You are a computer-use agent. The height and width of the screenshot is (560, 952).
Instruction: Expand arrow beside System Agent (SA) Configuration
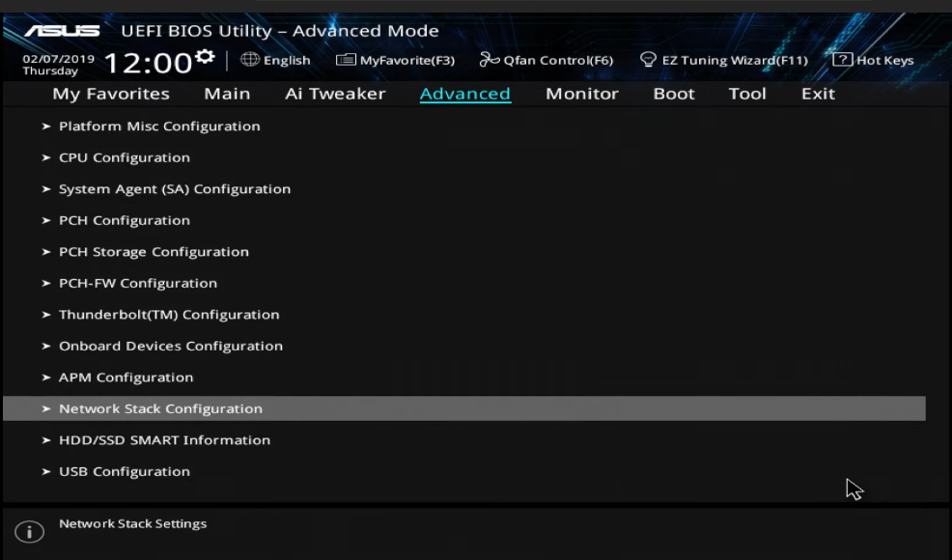click(45, 189)
